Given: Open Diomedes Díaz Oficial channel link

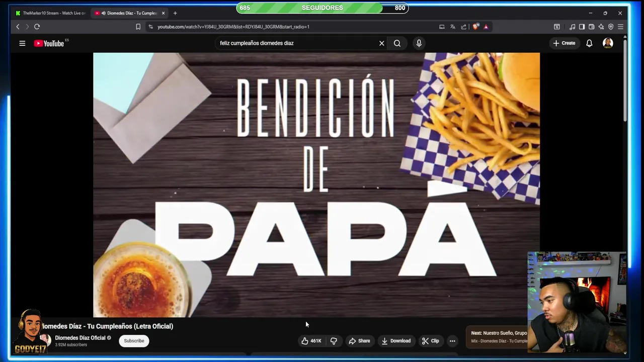Looking at the screenshot, I should (x=80, y=338).
